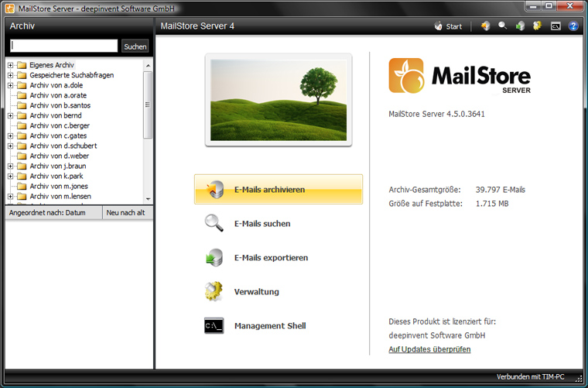Viewport: 588px width, 388px height.
Task: Click the blue help question mark icon
Action: point(573,26)
